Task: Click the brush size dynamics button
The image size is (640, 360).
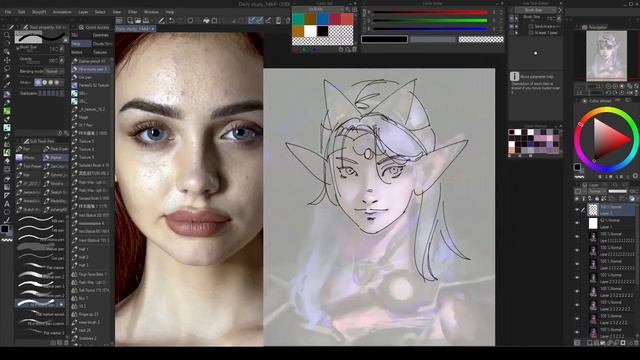Action: (62, 49)
